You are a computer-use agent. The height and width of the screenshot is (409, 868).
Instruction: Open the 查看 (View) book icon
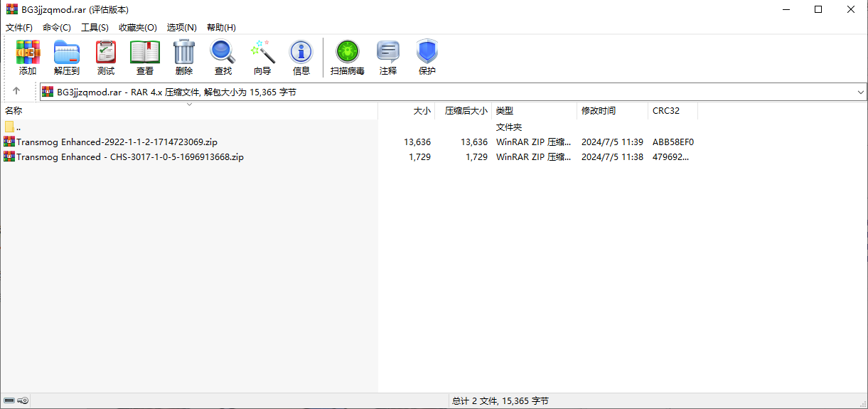click(145, 52)
